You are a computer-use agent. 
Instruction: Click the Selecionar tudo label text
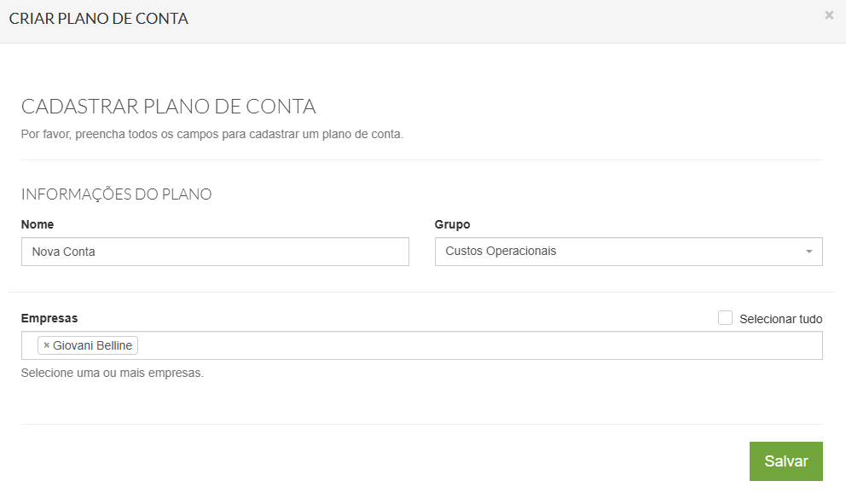pyautogui.click(x=780, y=319)
